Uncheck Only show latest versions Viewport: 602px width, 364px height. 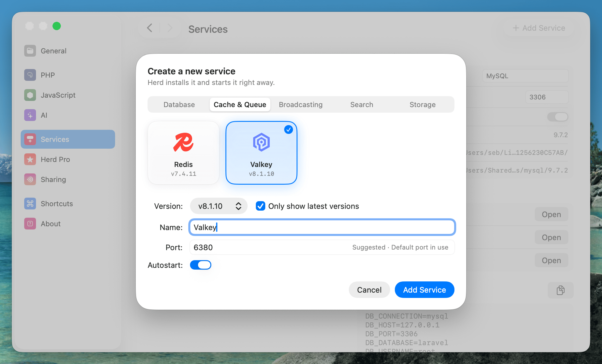coord(260,206)
